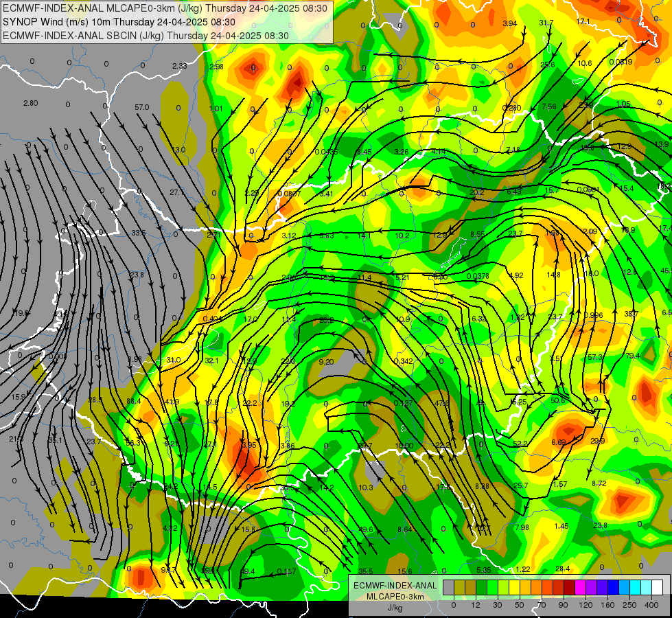This screenshot has height=618, width=672.
Task: Click the station value 2.33 on the map
Action: click(180, 66)
